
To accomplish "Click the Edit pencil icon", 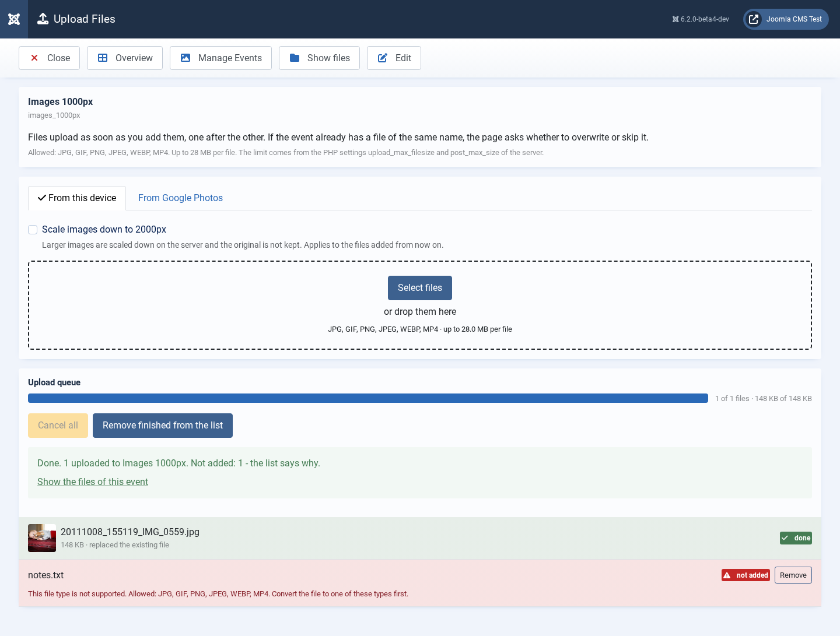I will 383,58.
